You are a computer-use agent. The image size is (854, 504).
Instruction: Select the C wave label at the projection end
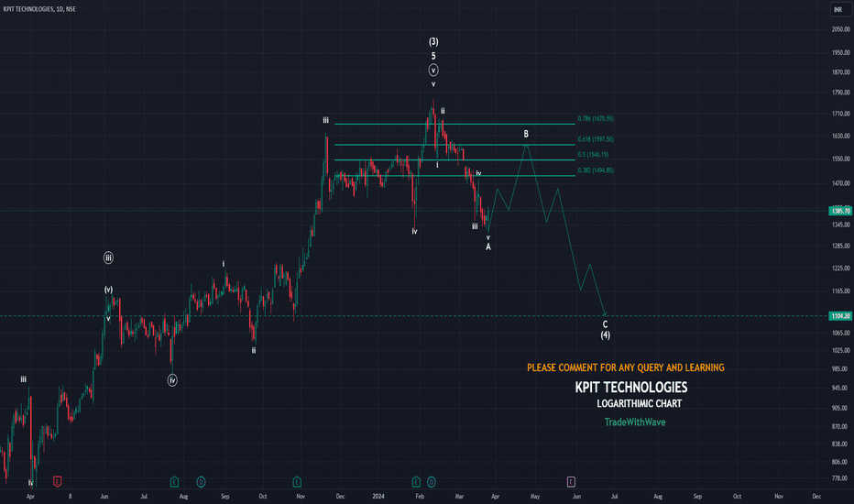click(605, 324)
